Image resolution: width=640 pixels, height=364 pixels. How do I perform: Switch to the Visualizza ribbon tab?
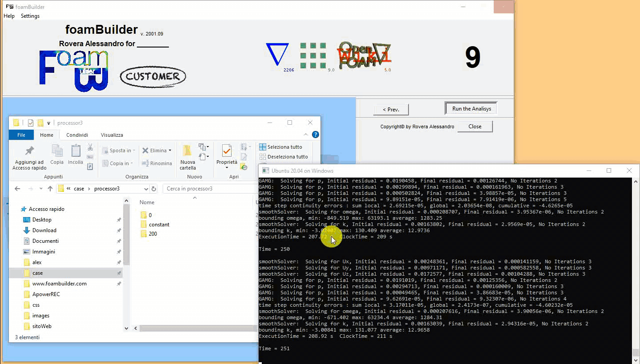point(112,135)
